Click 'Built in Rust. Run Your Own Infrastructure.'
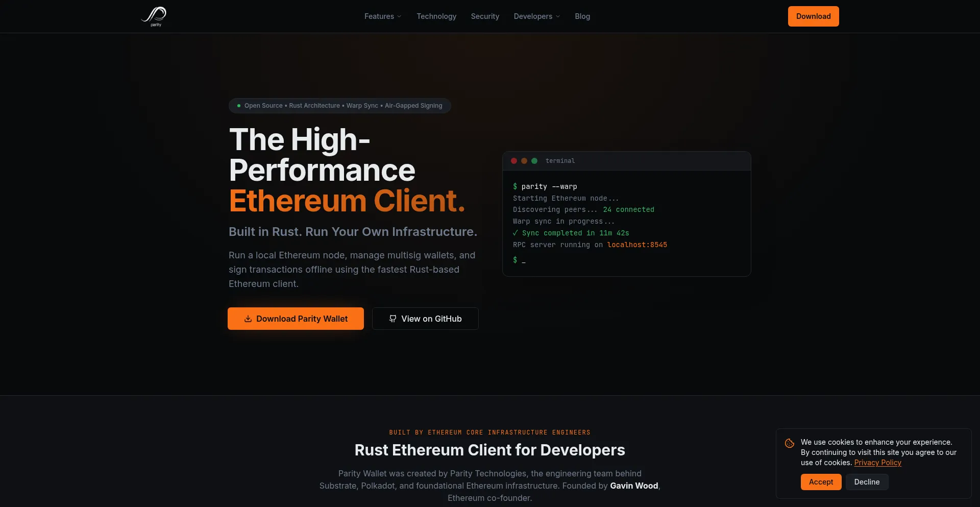 point(353,232)
